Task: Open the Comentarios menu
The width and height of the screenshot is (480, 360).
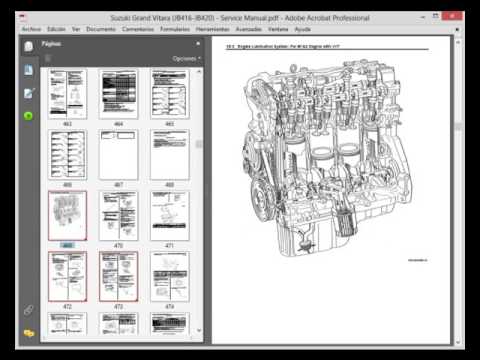Action: [x=138, y=29]
